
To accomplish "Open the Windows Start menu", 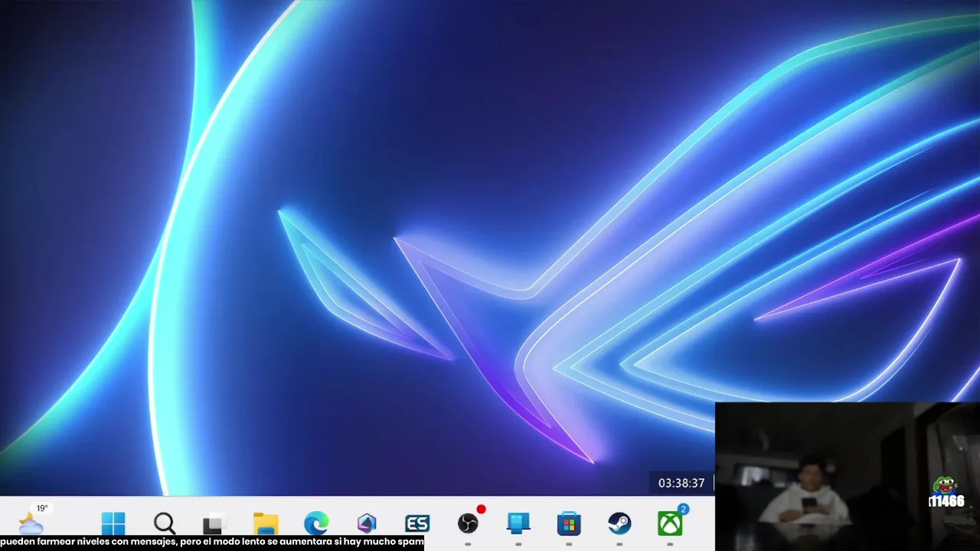I will click(113, 523).
